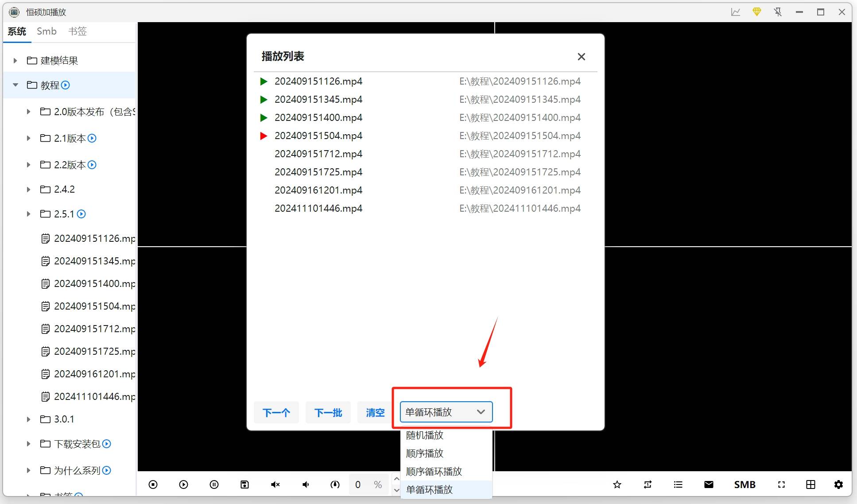The height and width of the screenshot is (504, 857).
Task: Open the playlist icon in bottom toolbar
Action: click(678, 484)
